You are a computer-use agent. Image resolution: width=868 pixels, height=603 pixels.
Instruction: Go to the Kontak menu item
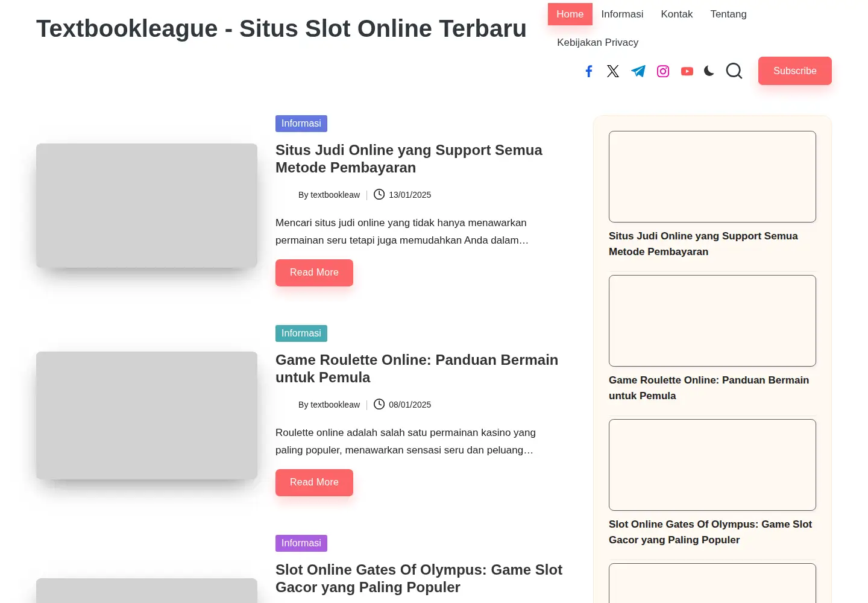coord(677,14)
